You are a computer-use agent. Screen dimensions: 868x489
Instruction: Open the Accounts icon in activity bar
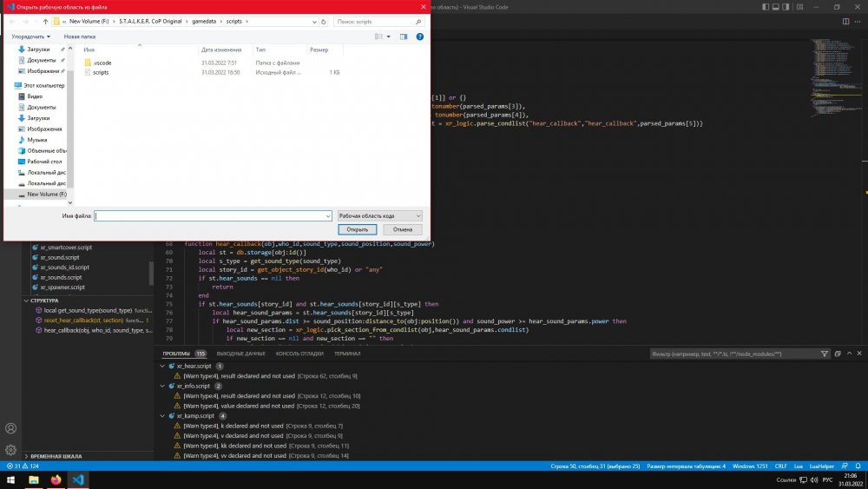click(11, 428)
